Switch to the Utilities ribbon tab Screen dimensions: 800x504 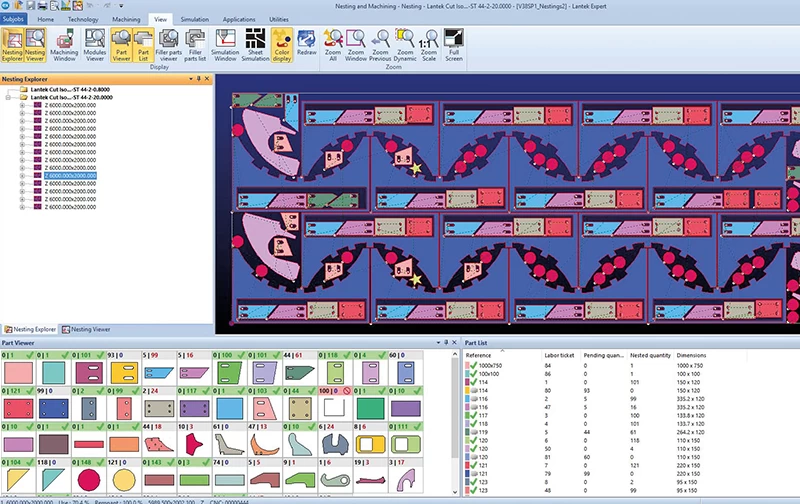279,19
